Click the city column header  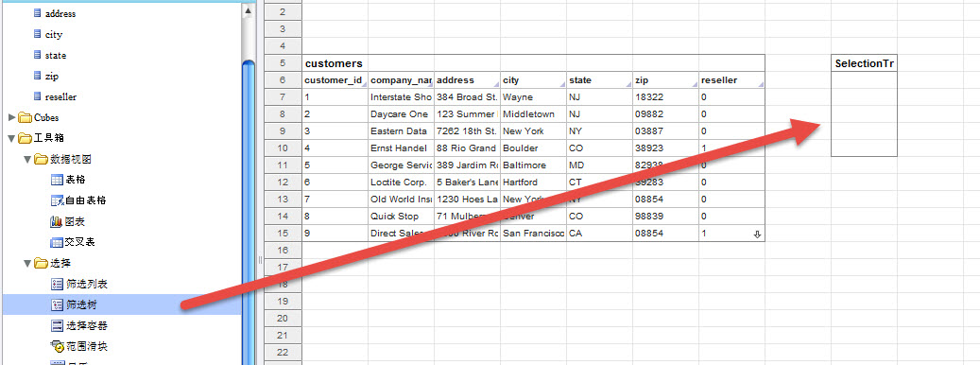click(533, 80)
